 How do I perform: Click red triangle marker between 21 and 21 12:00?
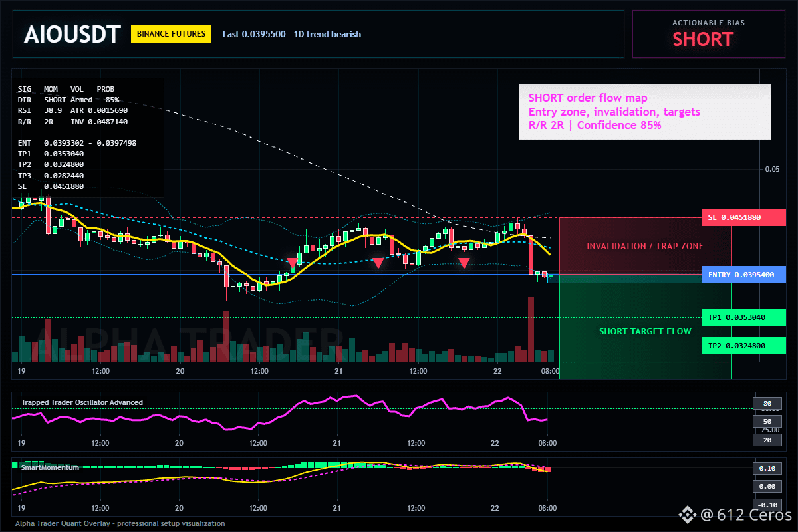378,263
